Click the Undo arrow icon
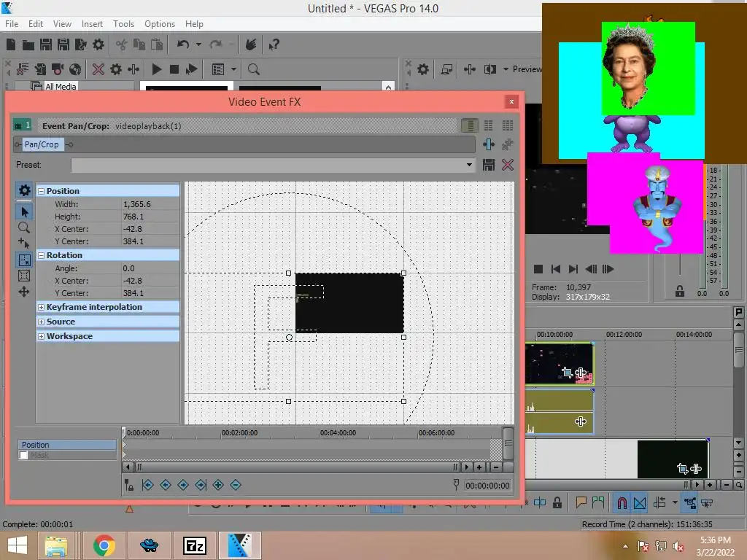Screen dimensions: 747x560 click(183, 44)
